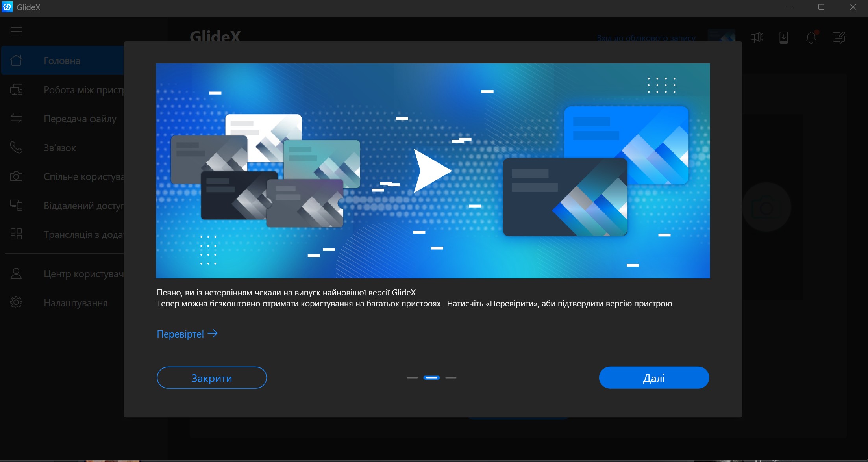Click the GlideX app icon in the title bar
This screenshot has height=462, width=868.
pyautogui.click(x=7, y=7)
